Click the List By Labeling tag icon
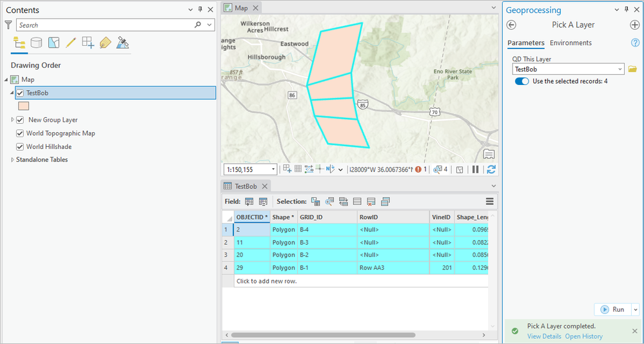Image resolution: width=644 pixels, height=344 pixels. click(x=105, y=43)
